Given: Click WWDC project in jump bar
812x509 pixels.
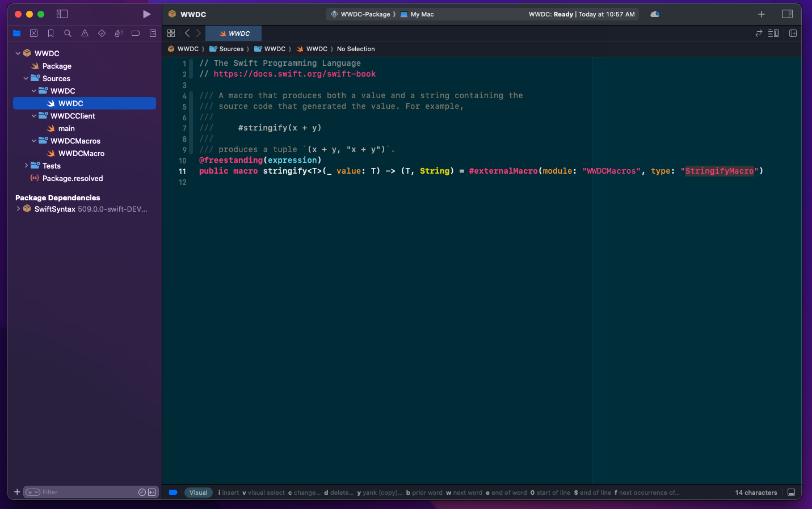Looking at the screenshot, I should point(183,49).
